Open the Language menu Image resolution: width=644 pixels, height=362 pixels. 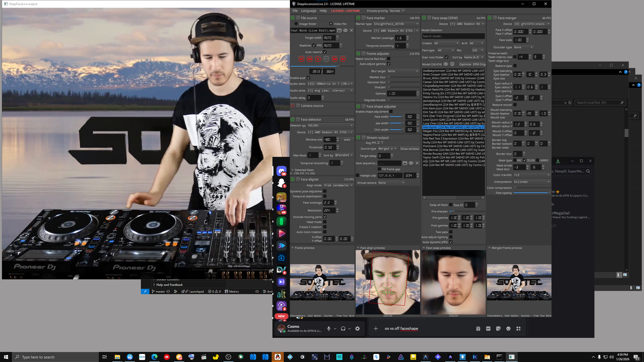(x=308, y=11)
